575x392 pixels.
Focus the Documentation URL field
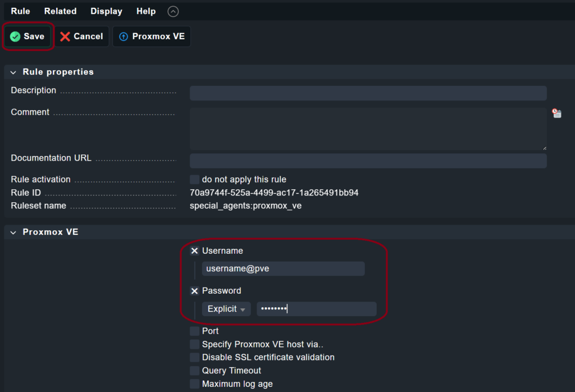(x=368, y=161)
